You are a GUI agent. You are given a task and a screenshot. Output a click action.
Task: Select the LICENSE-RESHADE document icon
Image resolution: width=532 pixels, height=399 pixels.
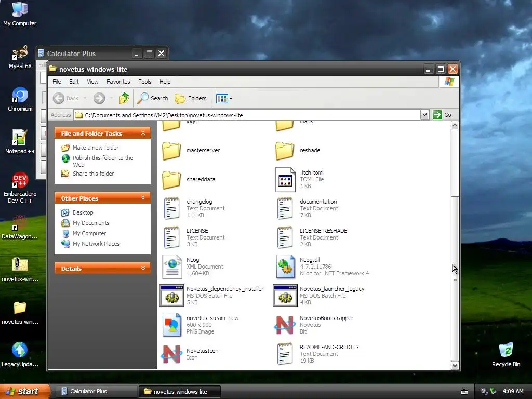(285, 237)
